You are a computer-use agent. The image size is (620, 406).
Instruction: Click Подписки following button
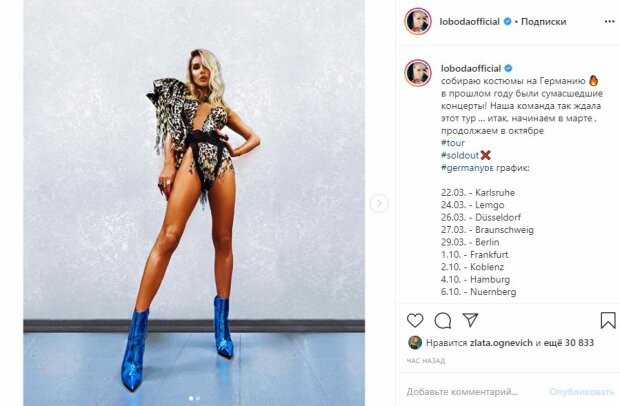543,22
